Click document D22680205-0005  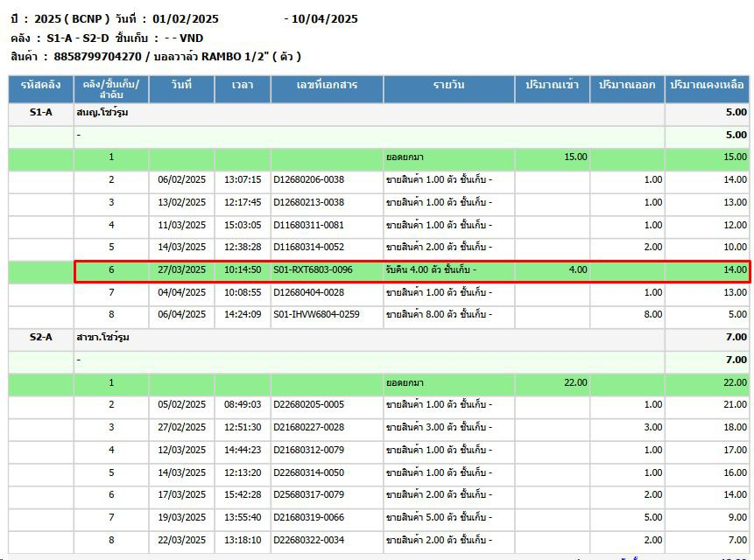[x=309, y=405]
